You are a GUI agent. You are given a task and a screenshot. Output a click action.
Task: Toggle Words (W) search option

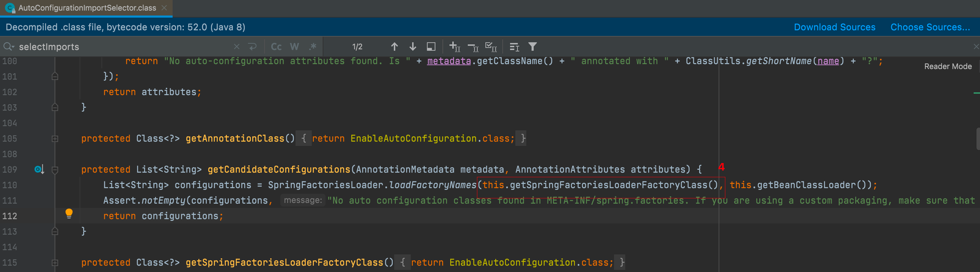click(x=294, y=47)
